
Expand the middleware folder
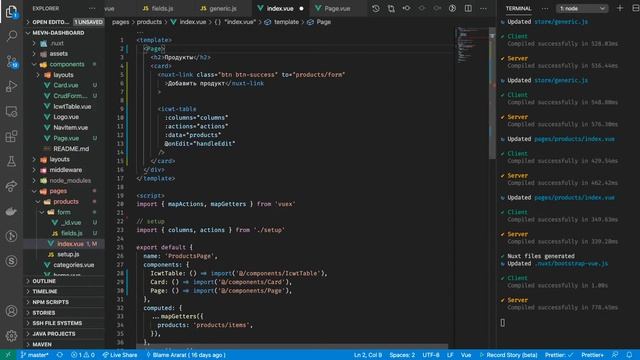pyautogui.click(x=65, y=170)
